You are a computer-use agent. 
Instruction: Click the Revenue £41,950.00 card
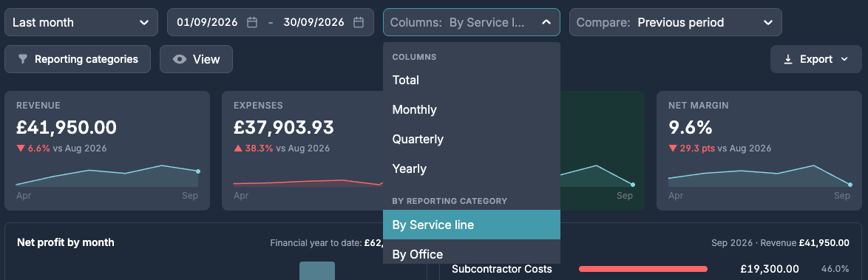[x=107, y=151]
